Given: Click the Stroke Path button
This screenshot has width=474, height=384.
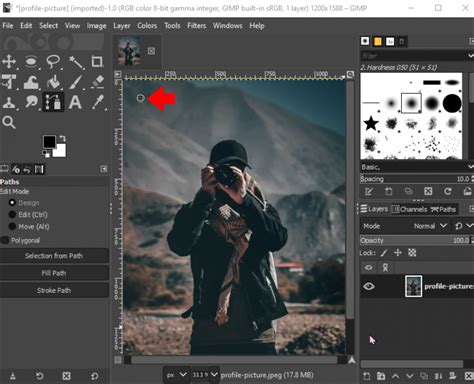Looking at the screenshot, I should click(x=54, y=291).
